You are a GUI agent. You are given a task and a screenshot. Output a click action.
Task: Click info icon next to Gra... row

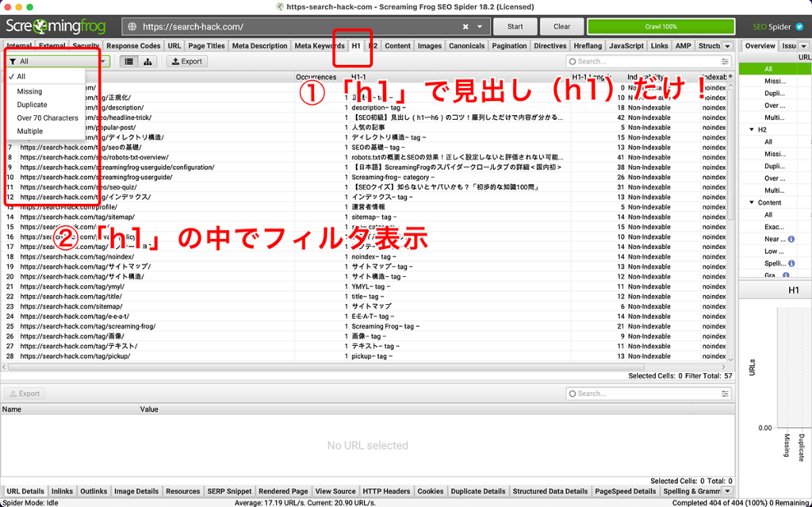786,275
